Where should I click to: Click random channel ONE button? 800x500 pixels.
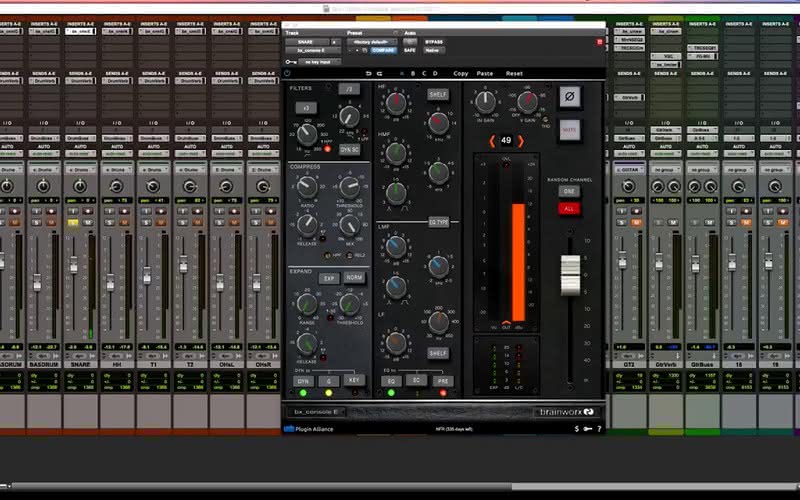(569, 191)
